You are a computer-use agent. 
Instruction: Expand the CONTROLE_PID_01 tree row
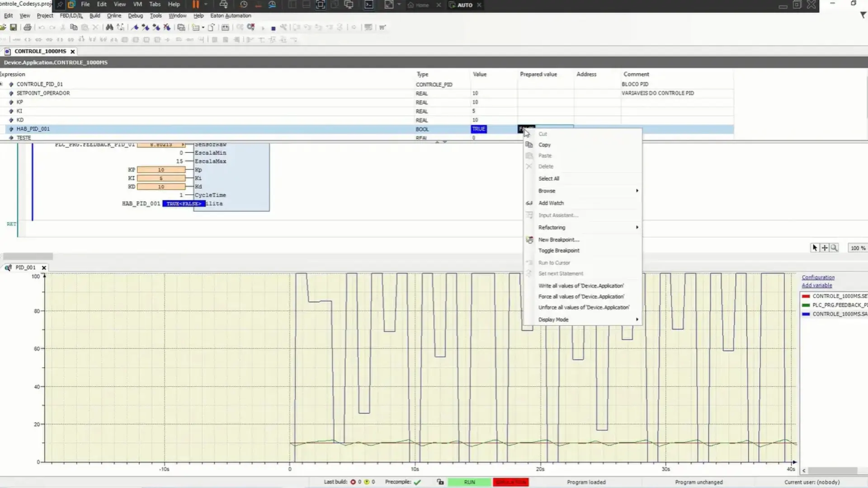tap(2, 84)
